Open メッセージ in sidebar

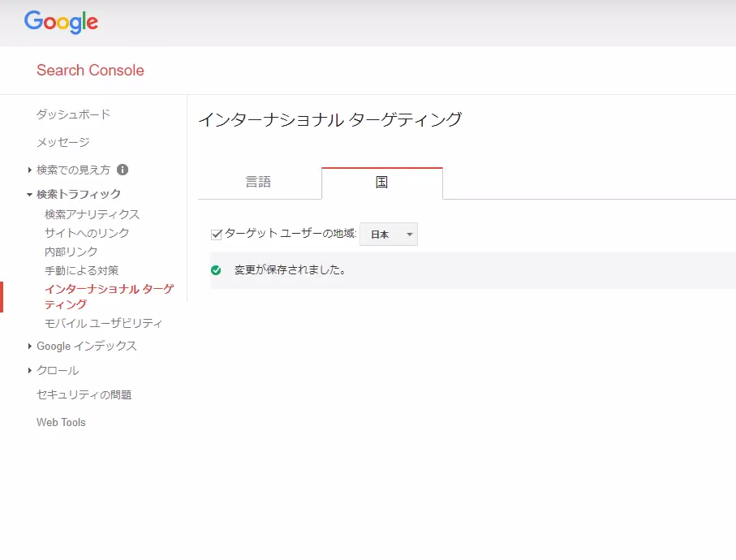(63, 142)
